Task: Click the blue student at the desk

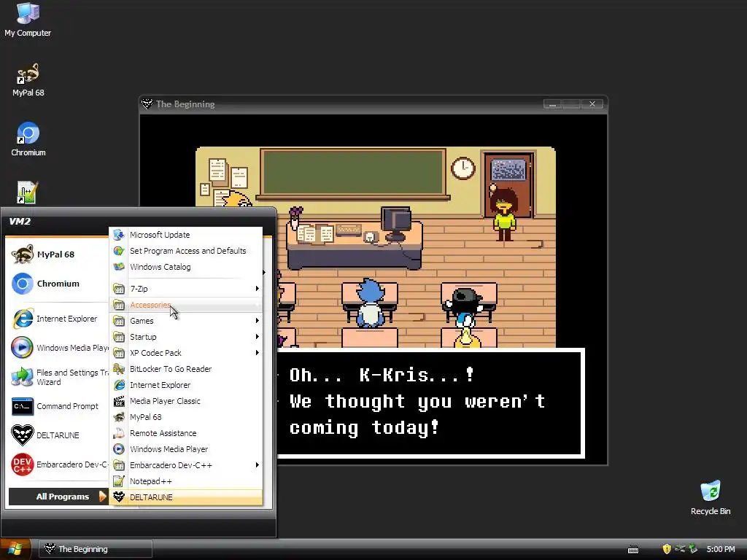Action: [370, 303]
